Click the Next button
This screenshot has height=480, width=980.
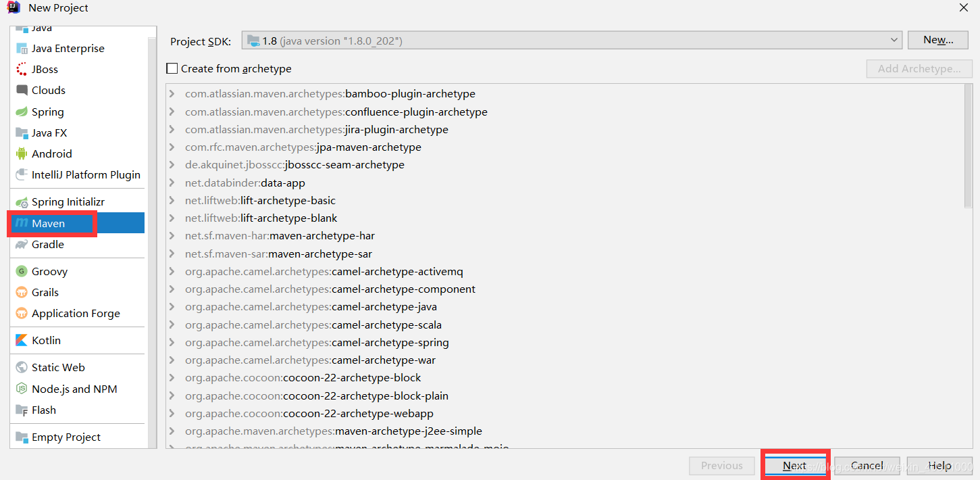[795, 466]
